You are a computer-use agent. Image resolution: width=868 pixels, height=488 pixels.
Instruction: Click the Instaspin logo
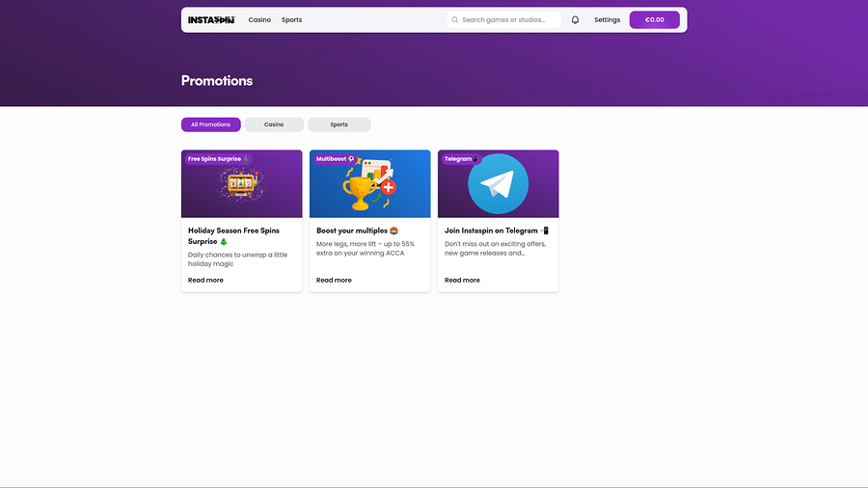point(210,19)
